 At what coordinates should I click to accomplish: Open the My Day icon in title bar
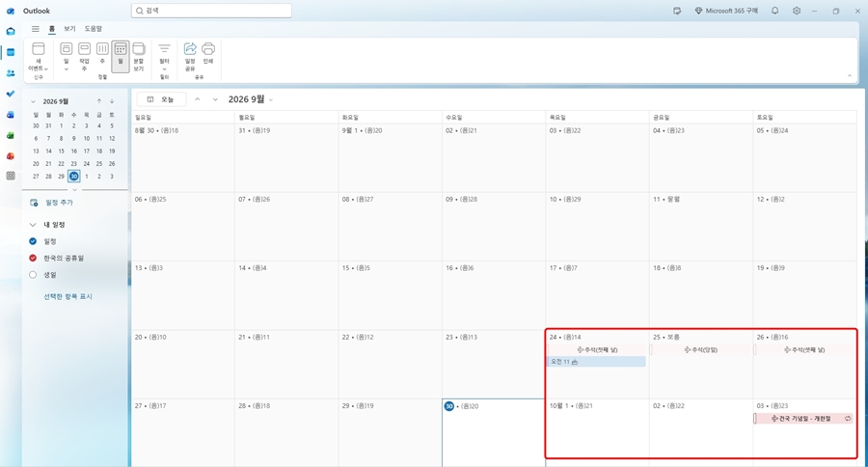coord(677,11)
